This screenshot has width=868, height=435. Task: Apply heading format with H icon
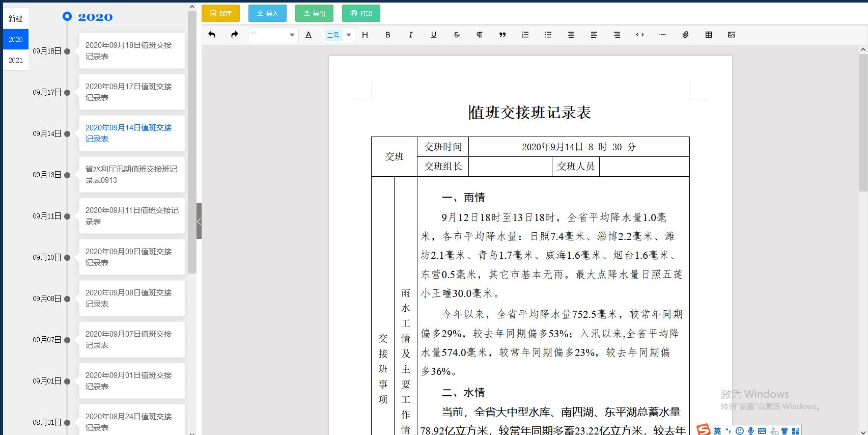click(365, 35)
